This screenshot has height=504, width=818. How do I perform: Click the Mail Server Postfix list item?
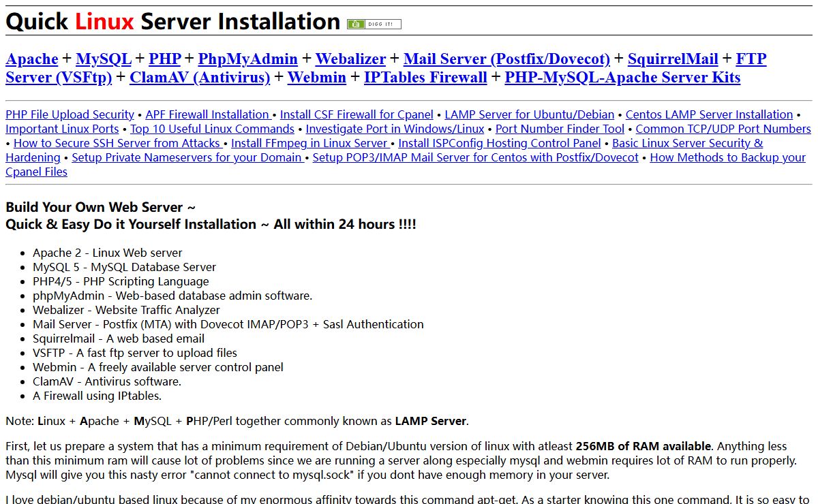tap(228, 324)
